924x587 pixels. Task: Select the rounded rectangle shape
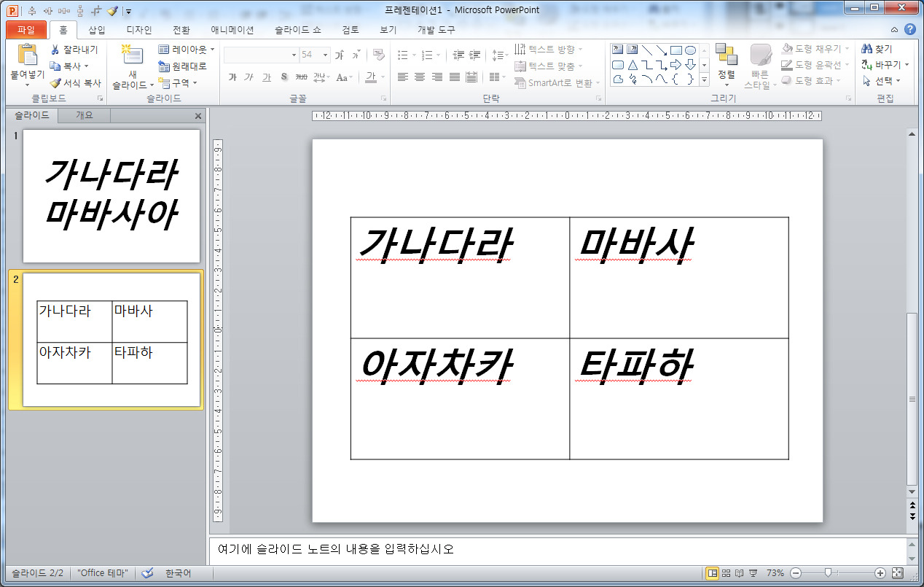coord(617,65)
